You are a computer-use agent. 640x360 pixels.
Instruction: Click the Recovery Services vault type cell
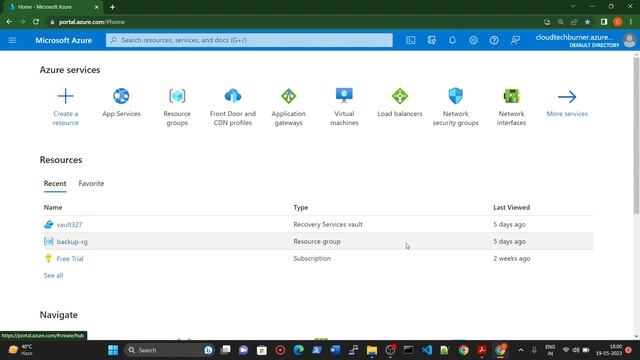coord(328,224)
